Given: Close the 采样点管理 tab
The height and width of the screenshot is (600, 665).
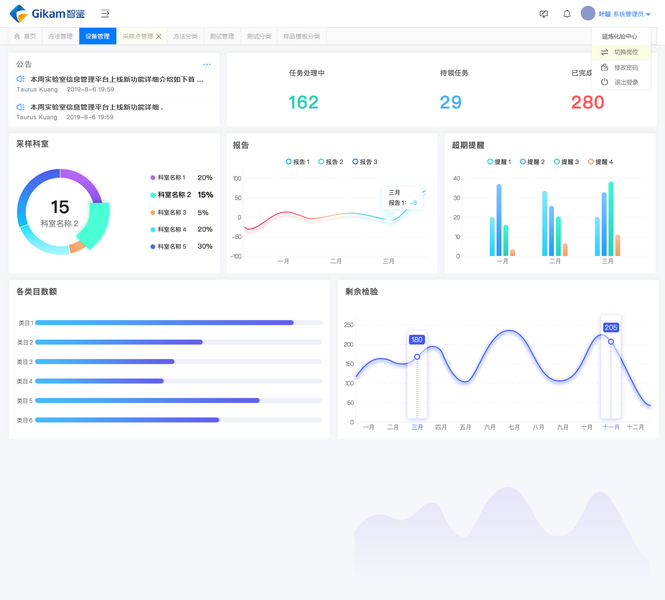Looking at the screenshot, I should pyautogui.click(x=159, y=36).
